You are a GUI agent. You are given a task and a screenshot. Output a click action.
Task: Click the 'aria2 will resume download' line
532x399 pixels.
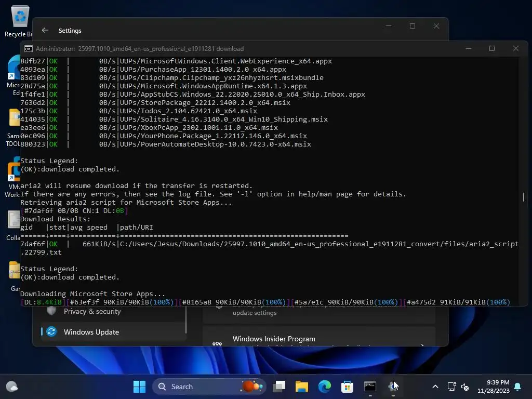tap(137, 186)
